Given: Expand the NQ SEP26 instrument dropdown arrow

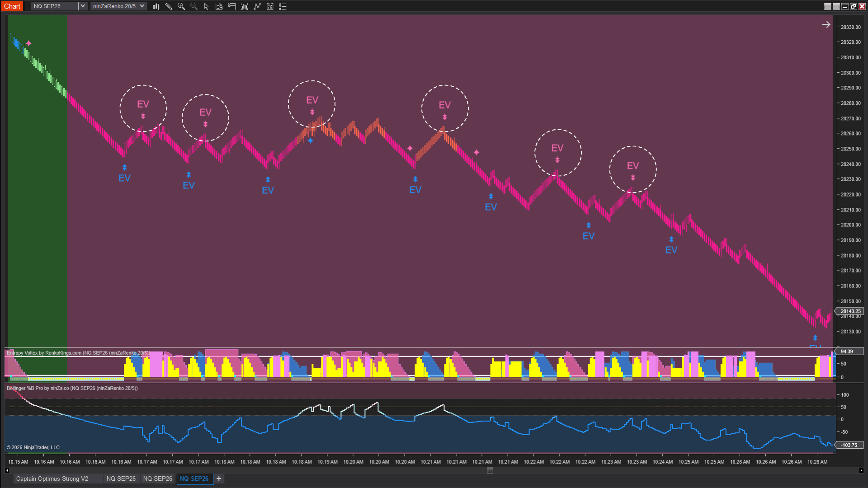Looking at the screenshot, I should (x=83, y=6).
